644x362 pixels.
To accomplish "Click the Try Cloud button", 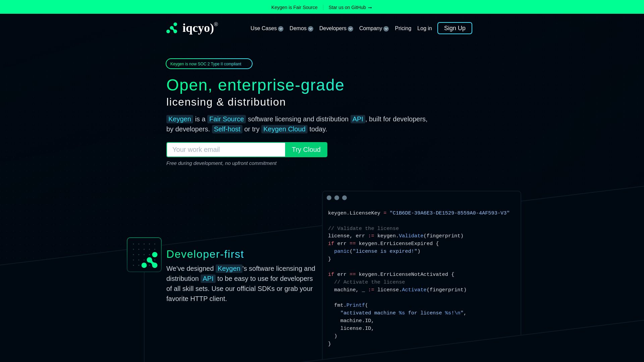I will 306,149.
